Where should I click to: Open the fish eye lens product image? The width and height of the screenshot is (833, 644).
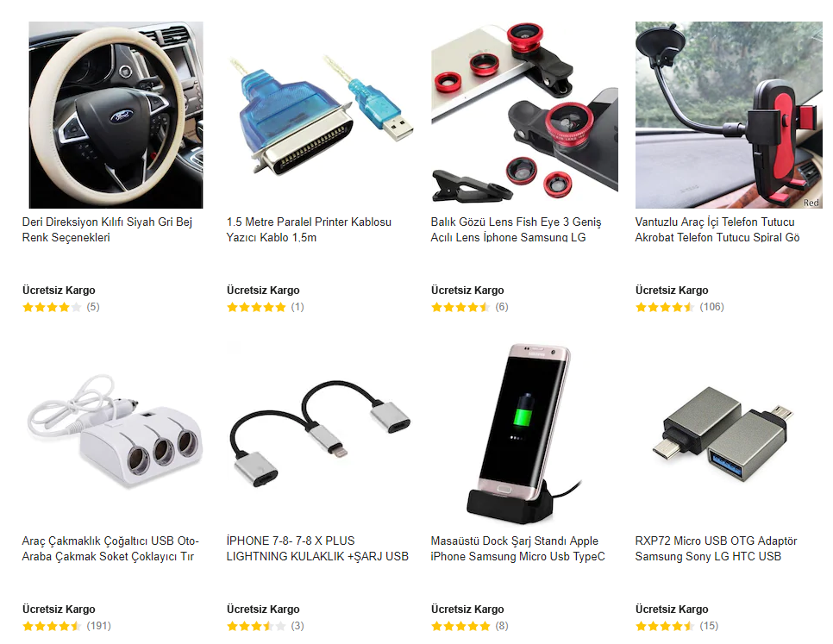[524, 115]
